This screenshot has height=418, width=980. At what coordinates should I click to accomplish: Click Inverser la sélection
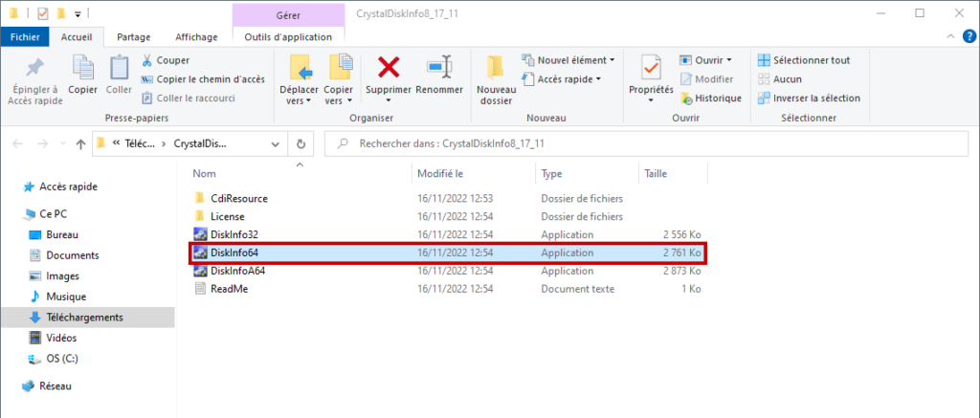809,99
